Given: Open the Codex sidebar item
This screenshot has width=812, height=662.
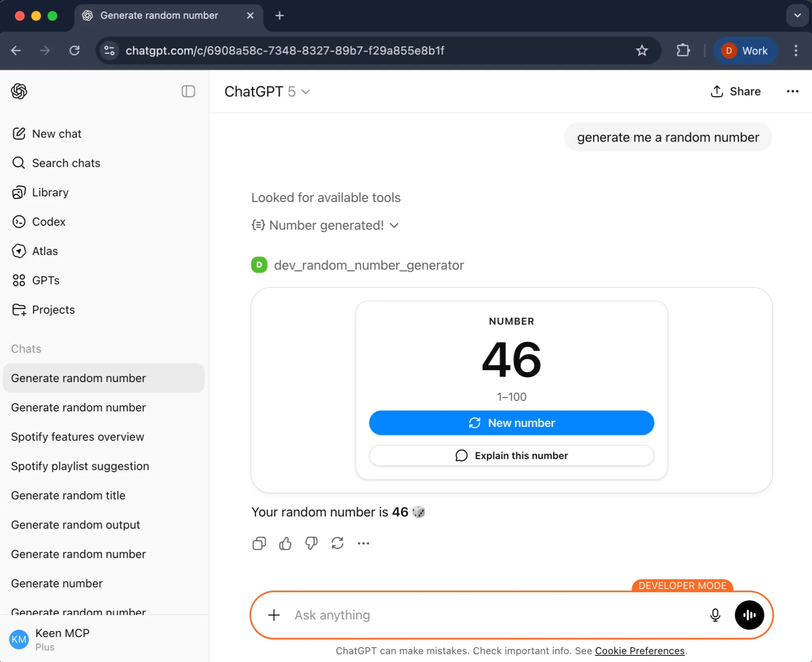Looking at the screenshot, I should pos(49,222).
